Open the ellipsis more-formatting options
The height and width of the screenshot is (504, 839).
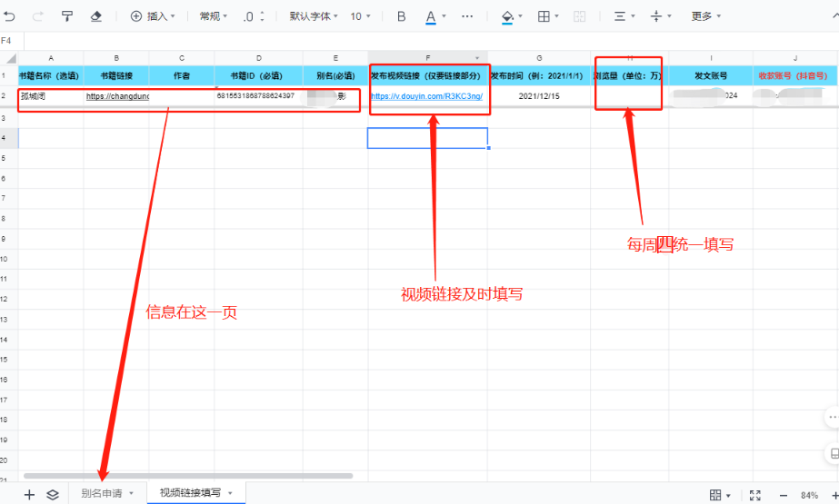(x=467, y=16)
